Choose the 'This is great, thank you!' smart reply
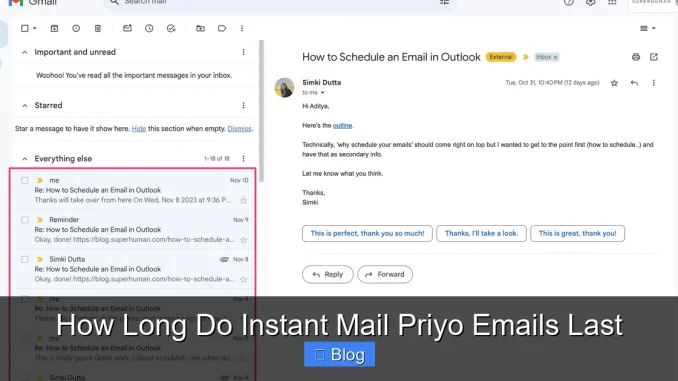This screenshot has height=381, width=678. [x=577, y=234]
